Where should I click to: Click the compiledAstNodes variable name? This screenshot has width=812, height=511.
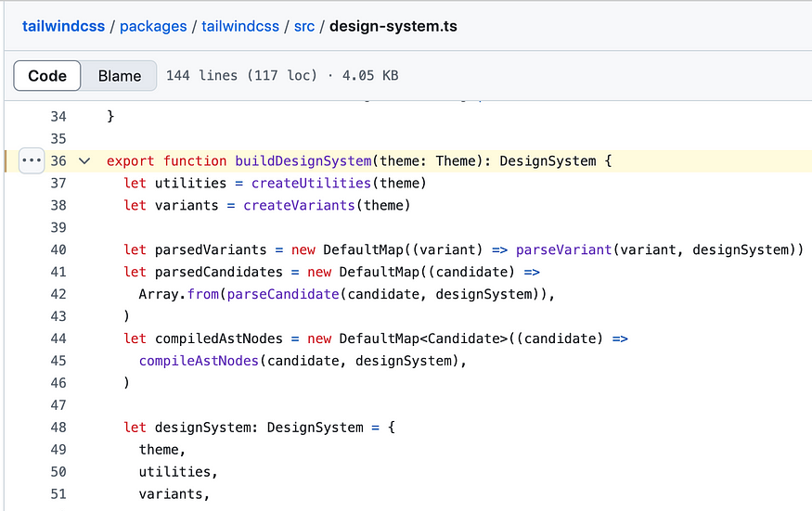click(x=218, y=339)
